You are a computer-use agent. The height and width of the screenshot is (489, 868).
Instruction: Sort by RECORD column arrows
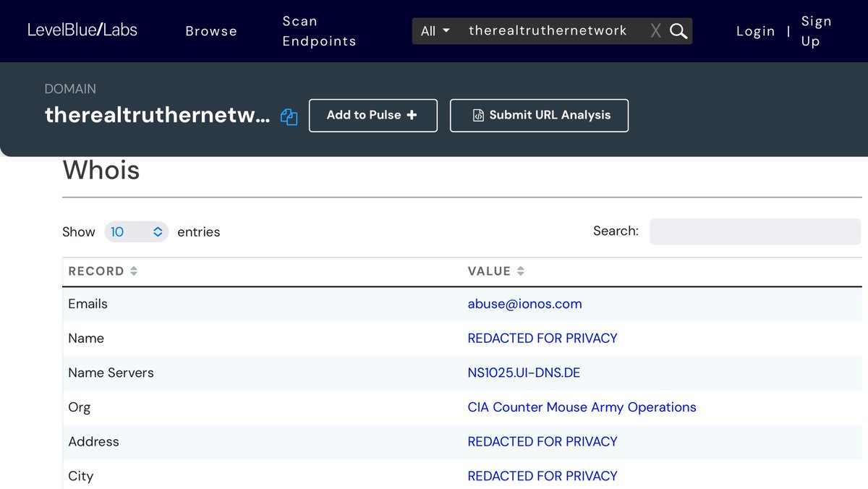coord(134,271)
